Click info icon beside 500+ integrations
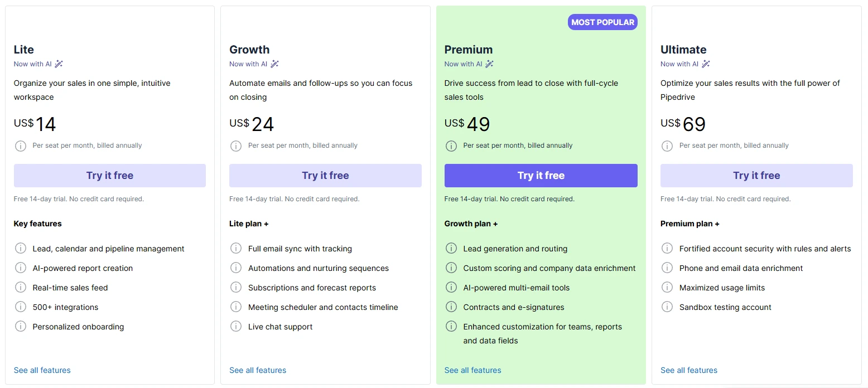 pyautogui.click(x=21, y=307)
